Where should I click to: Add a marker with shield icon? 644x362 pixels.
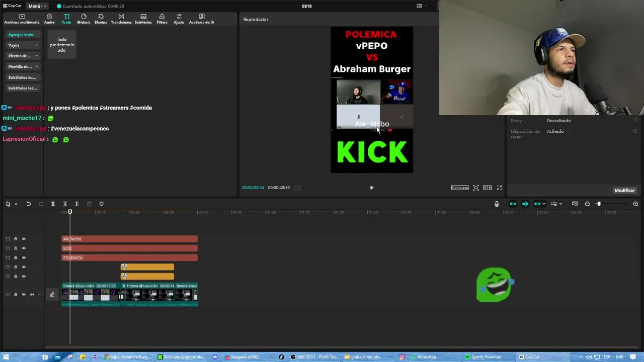click(x=101, y=204)
